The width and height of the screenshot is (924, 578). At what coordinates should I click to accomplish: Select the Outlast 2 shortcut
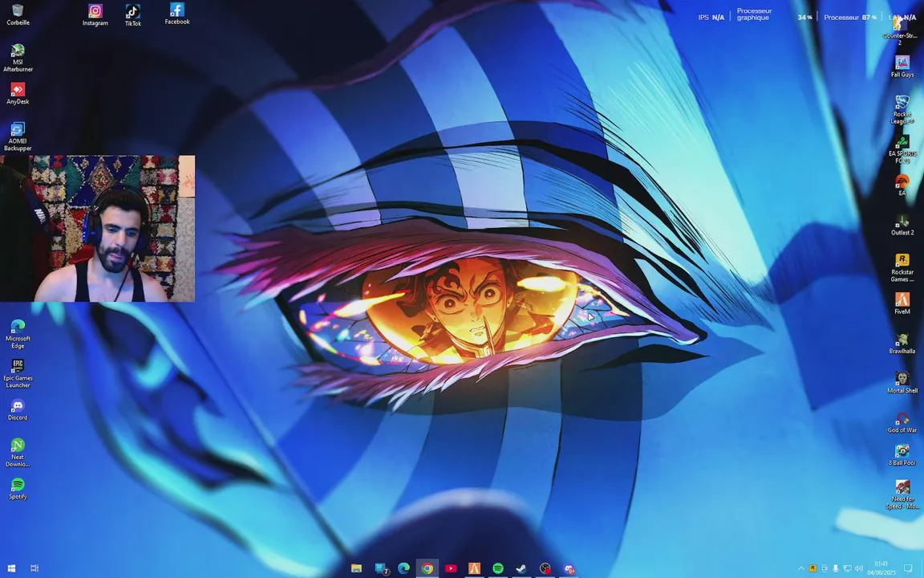[x=902, y=225]
